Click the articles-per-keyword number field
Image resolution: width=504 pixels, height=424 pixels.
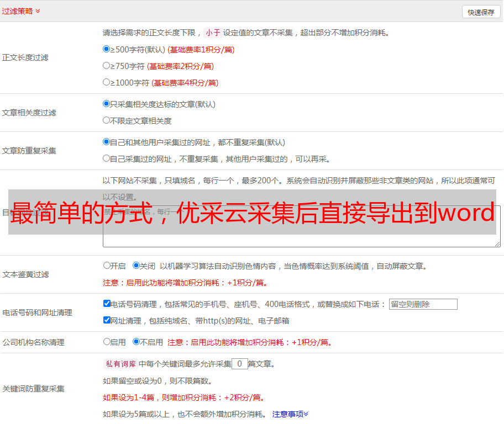(240, 364)
